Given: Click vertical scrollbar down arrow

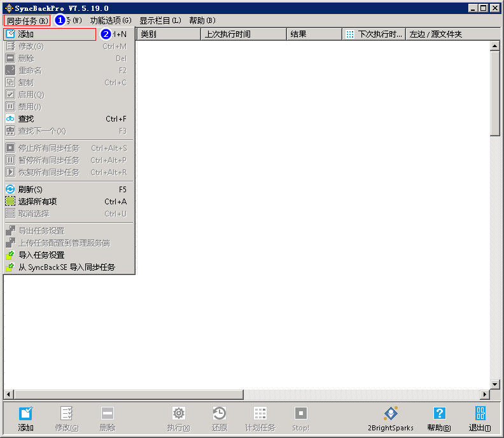Looking at the screenshot, I should click(x=494, y=384).
